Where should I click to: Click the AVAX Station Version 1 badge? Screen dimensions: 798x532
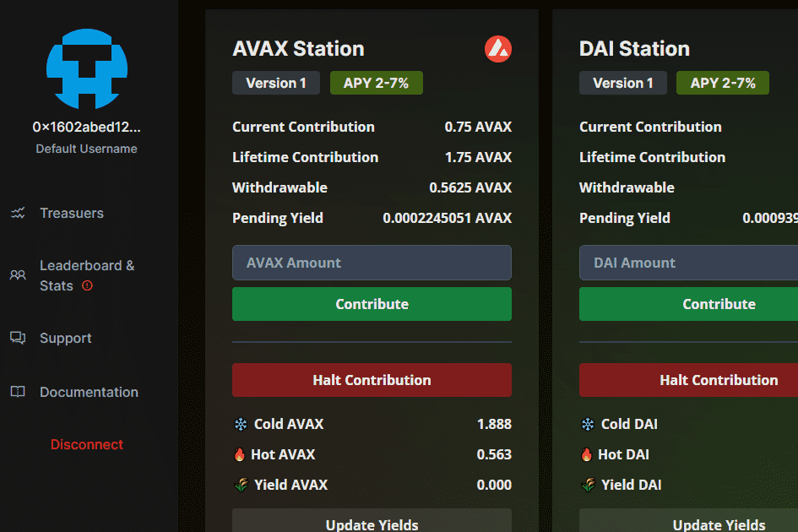point(276,83)
